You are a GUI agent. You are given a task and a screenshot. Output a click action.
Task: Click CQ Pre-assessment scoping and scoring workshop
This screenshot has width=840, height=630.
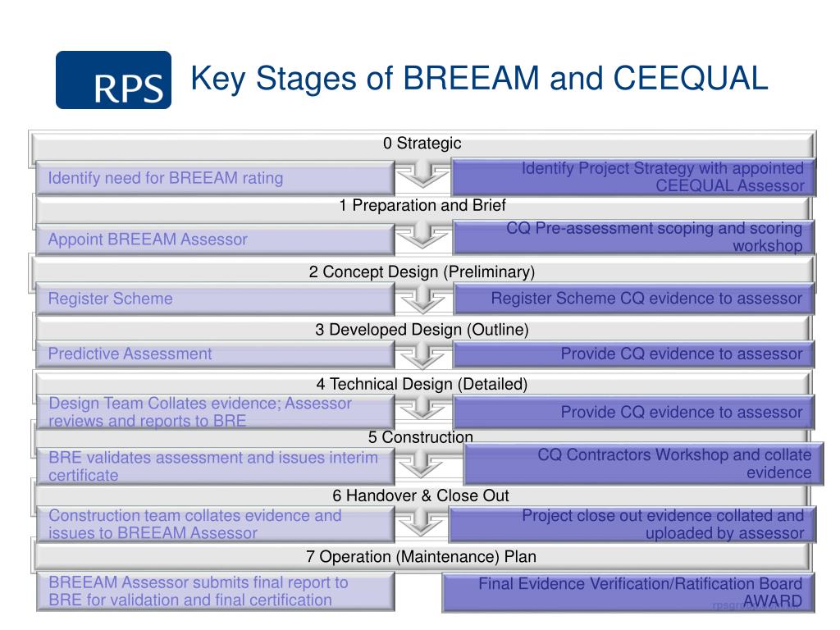tap(634, 237)
